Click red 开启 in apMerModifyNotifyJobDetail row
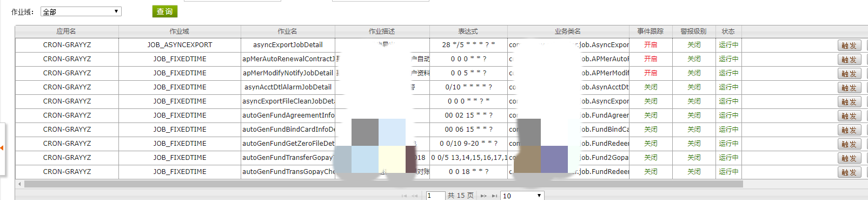868x200 pixels. coord(651,73)
